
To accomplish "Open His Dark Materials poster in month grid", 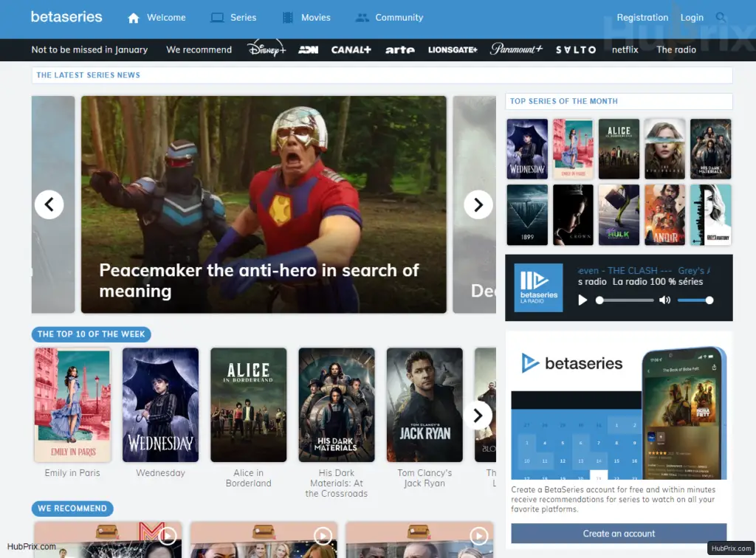I will (x=711, y=149).
